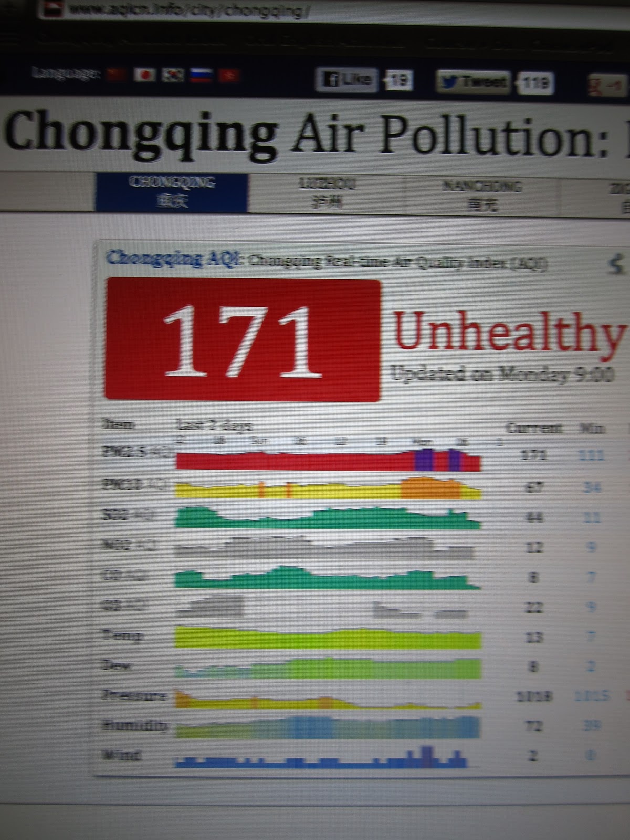Click the 'Updated on Monday 9:00' text

click(x=502, y=374)
